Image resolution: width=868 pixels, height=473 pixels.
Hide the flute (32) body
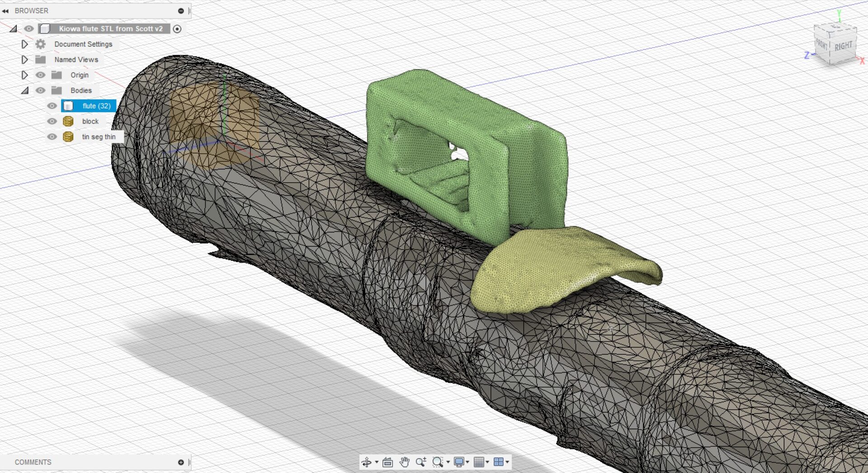(x=52, y=105)
